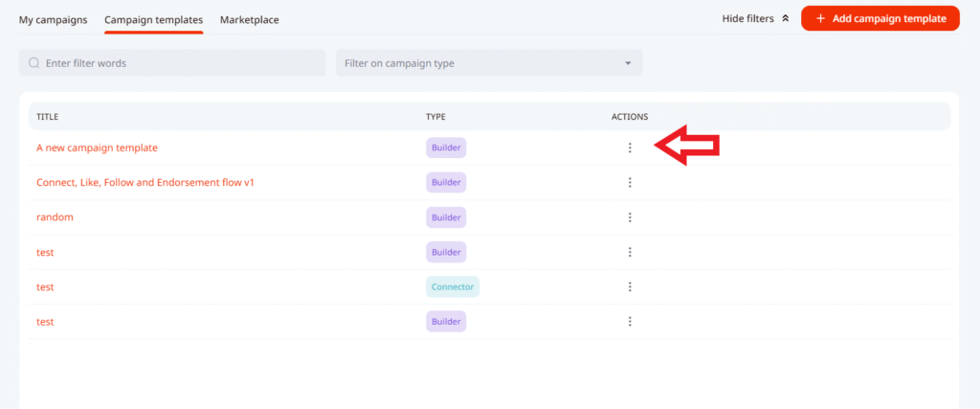Open actions menu for the Connector type template
This screenshot has height=409, width=980.
[x=630, y=286]
